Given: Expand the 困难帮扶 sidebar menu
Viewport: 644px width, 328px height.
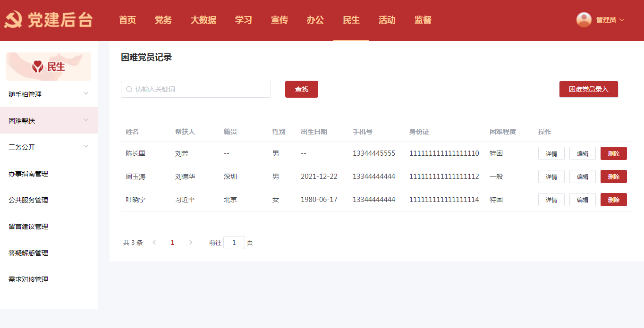Looking at the screenshot, I should [86, 120].
